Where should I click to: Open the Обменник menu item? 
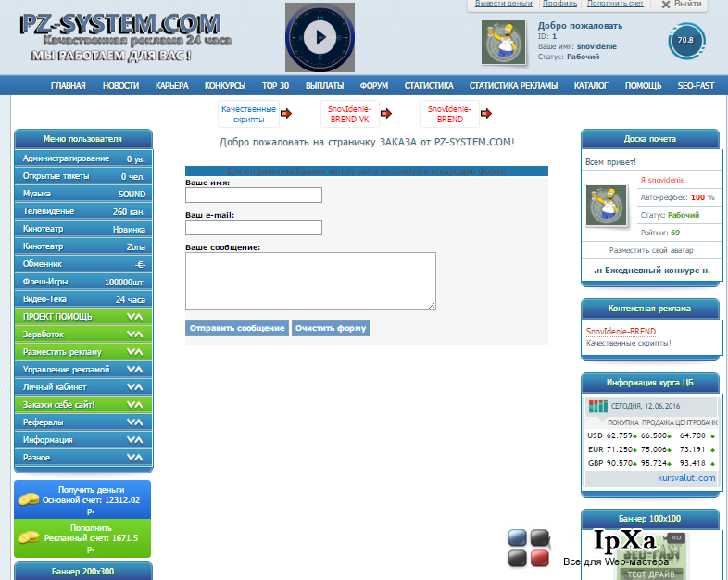(83, 264)
